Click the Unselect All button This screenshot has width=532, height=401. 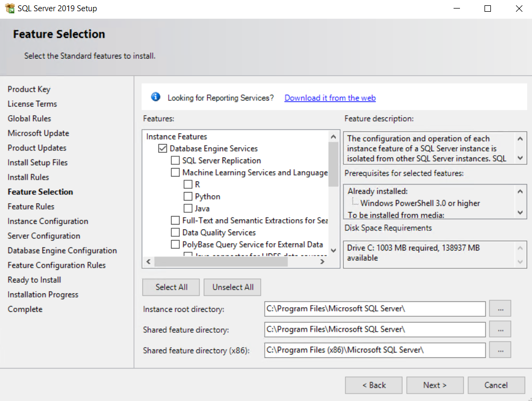point(233,287)
